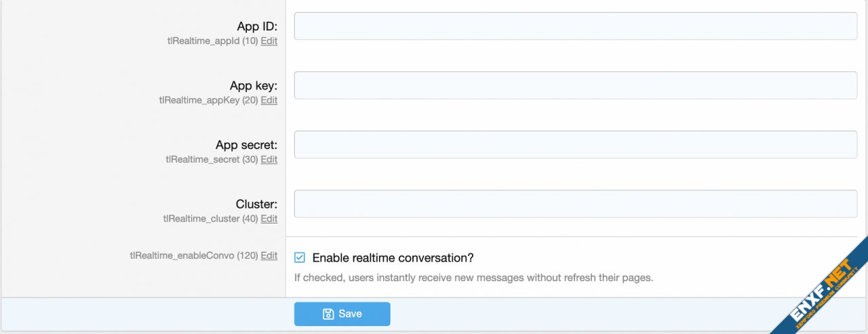Click the 'Cluster:' label
868x334 pixels.
256,204
